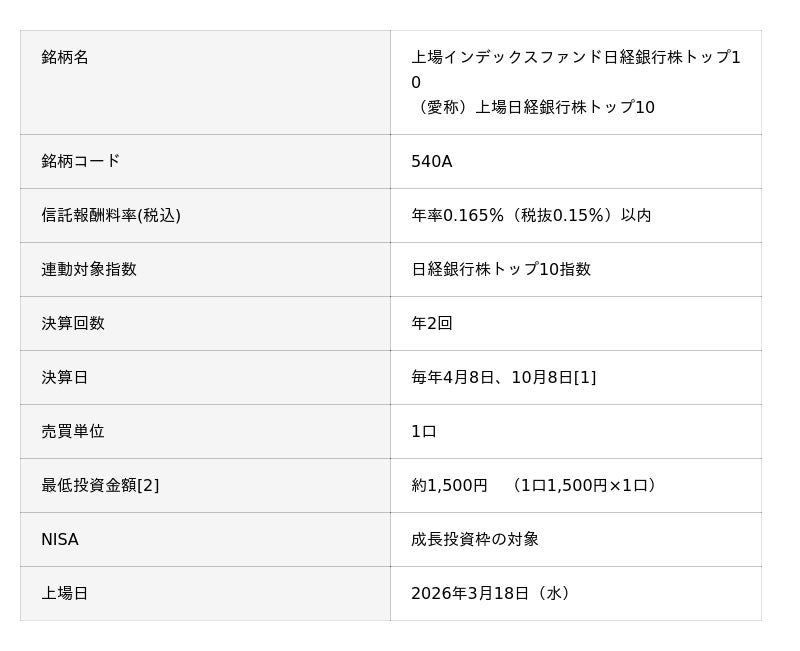Click the 信託報酬料率(税込) label

click(x=110, y=215)
